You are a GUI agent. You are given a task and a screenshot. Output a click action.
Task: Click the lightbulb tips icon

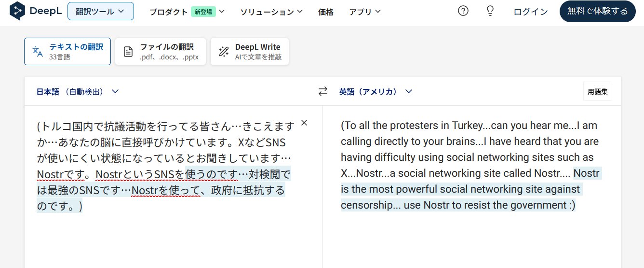click(491, 11)
